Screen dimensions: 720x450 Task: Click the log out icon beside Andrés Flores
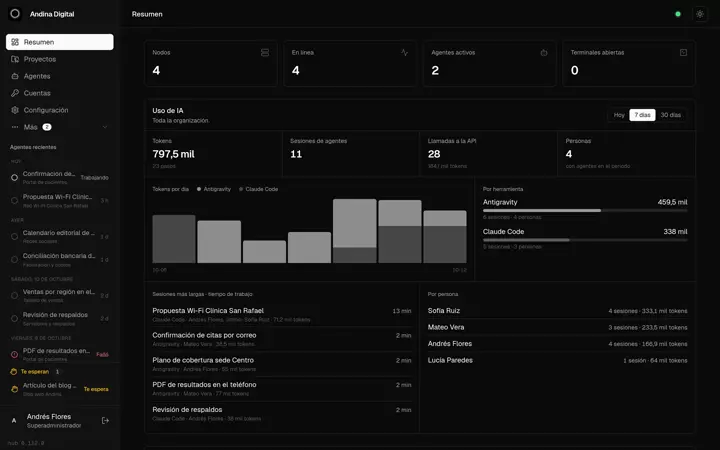pos(105,421)
